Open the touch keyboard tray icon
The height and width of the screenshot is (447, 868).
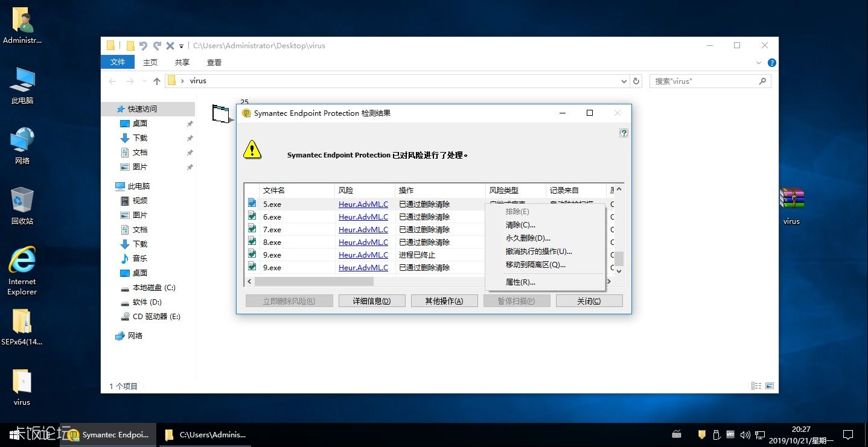tap(677, 434)
